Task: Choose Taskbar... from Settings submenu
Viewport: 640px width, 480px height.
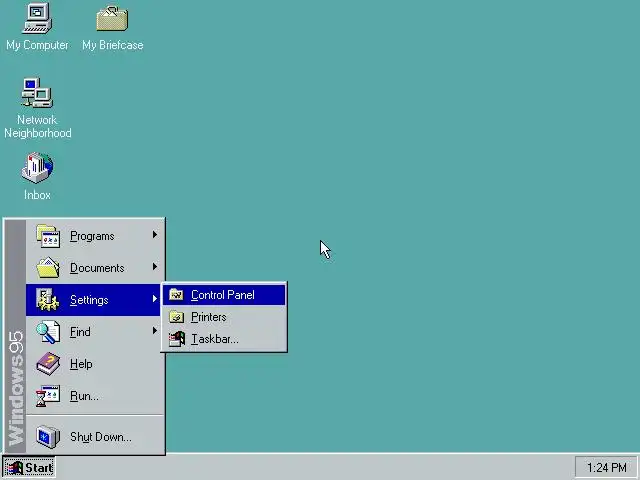Action: pyautogui.click(x=224, y=339)
